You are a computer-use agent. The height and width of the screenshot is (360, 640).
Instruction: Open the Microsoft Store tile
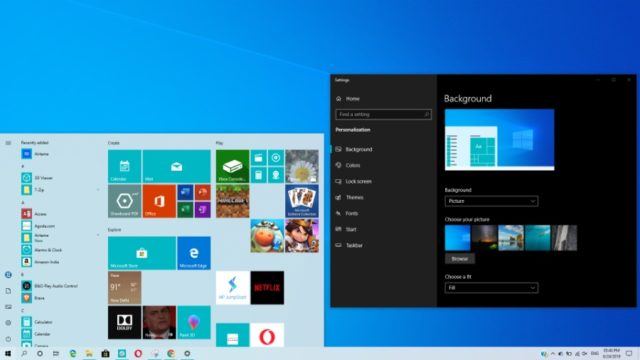[x=142, y=253]
